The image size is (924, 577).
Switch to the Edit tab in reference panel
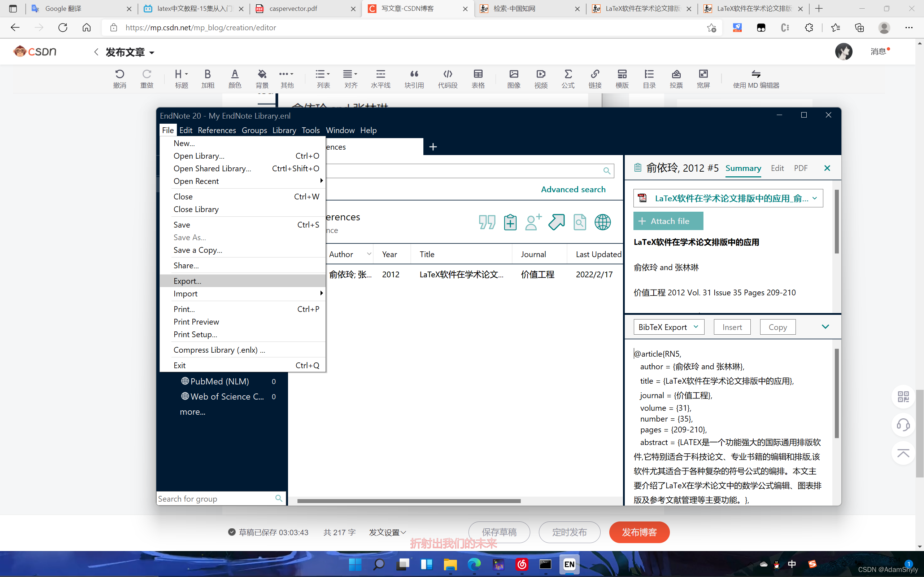[x=777, y=168]
